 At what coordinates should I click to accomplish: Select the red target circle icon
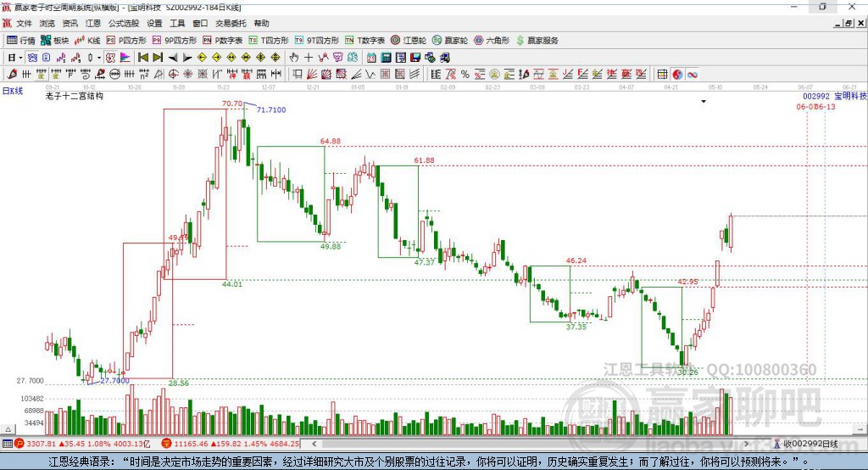[173, 75]
